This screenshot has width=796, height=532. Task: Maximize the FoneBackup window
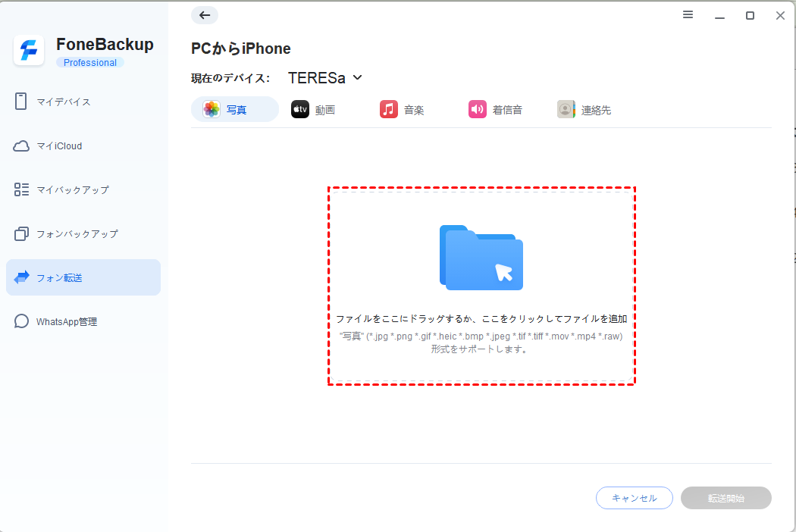pos(750,16)
